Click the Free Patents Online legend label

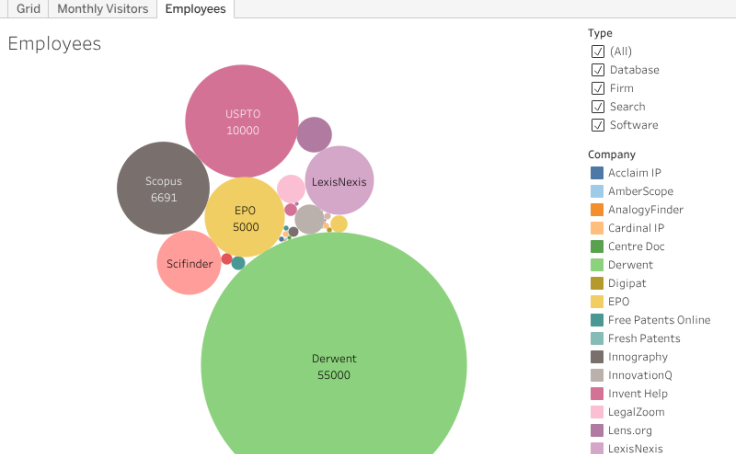pyautogui.click(x=659, y=320)
